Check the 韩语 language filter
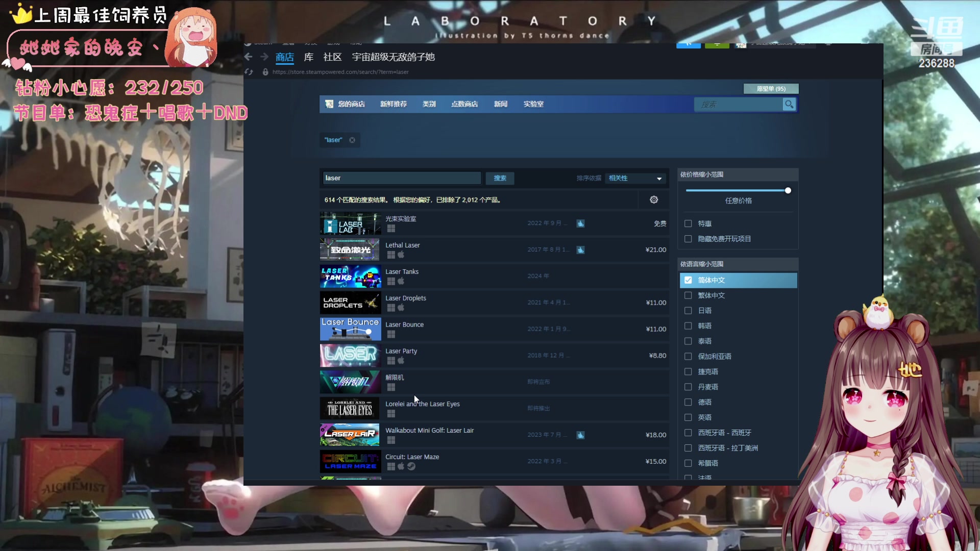The height and width of the screenshot is (551, 980). click(688, 326)
